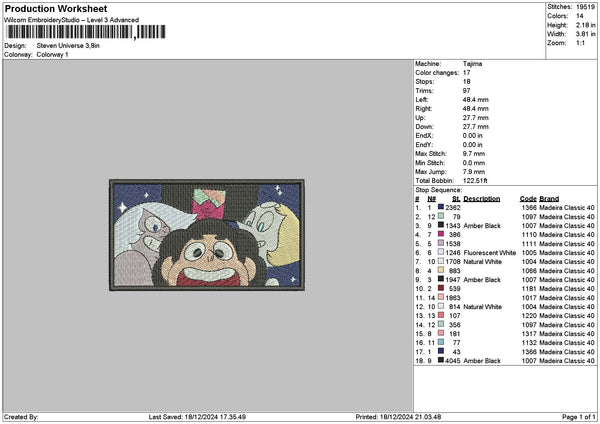
Task: Click thread code 1181 in stop 10
Action: (x=529, y=289)
